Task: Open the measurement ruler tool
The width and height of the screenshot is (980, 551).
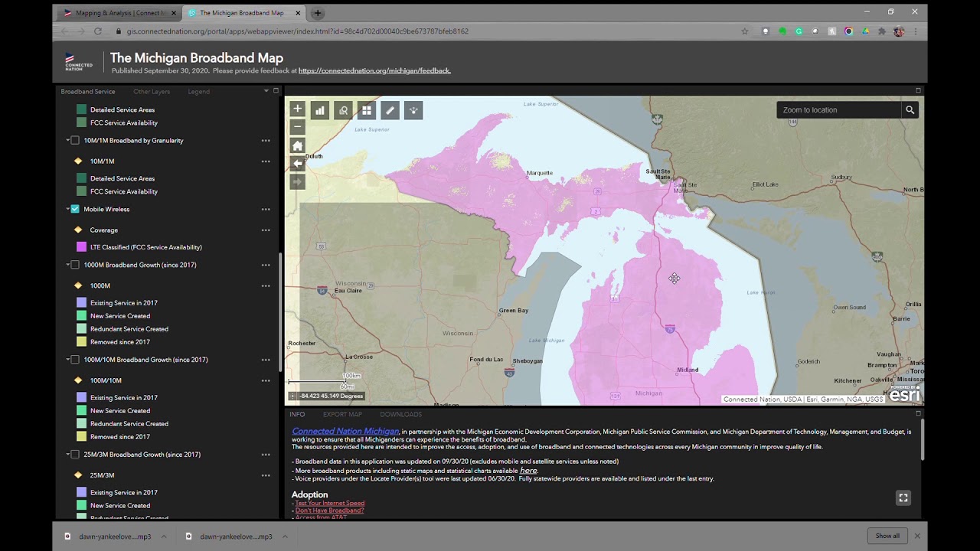Action: 390,110
